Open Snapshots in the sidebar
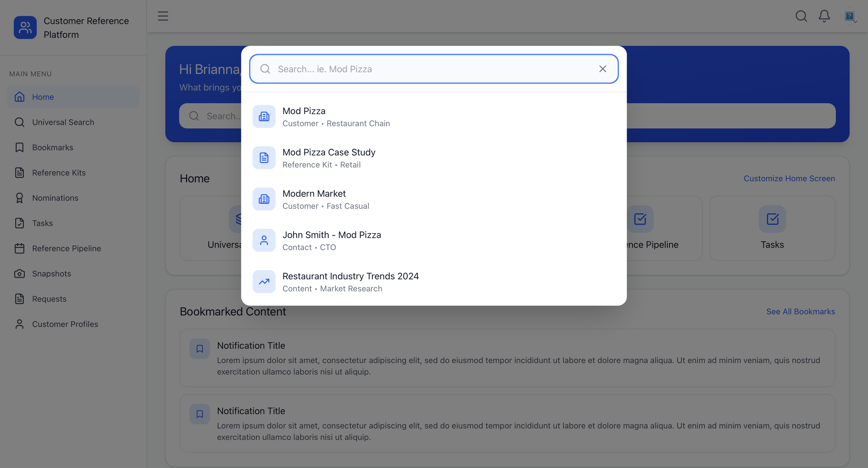This screenshot has height=468, width=868. (x=73, y=274)
